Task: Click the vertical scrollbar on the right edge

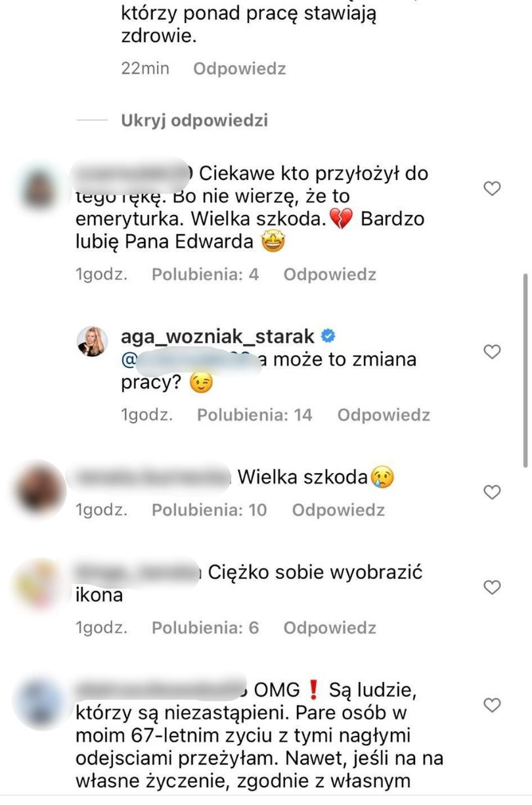Action: coord(524,371)
